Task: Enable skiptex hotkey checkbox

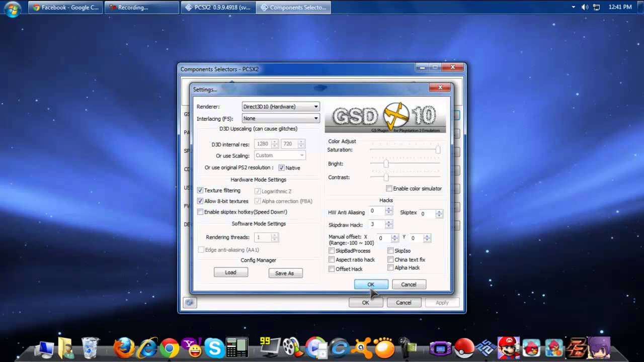Action: (x=200, y=212)
